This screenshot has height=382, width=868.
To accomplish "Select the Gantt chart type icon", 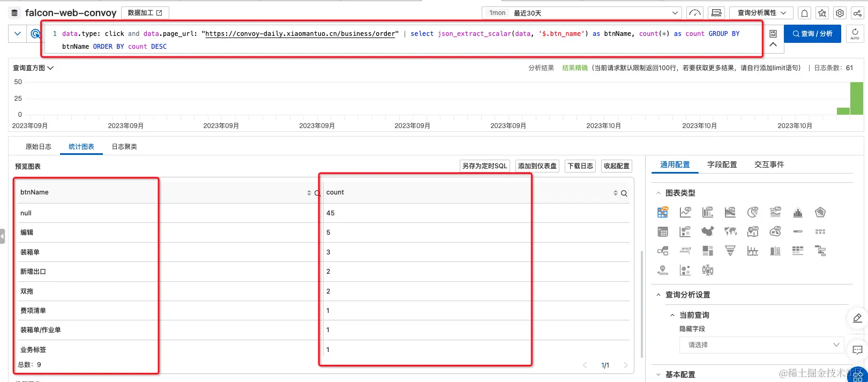I will click(x=820, y=251).
